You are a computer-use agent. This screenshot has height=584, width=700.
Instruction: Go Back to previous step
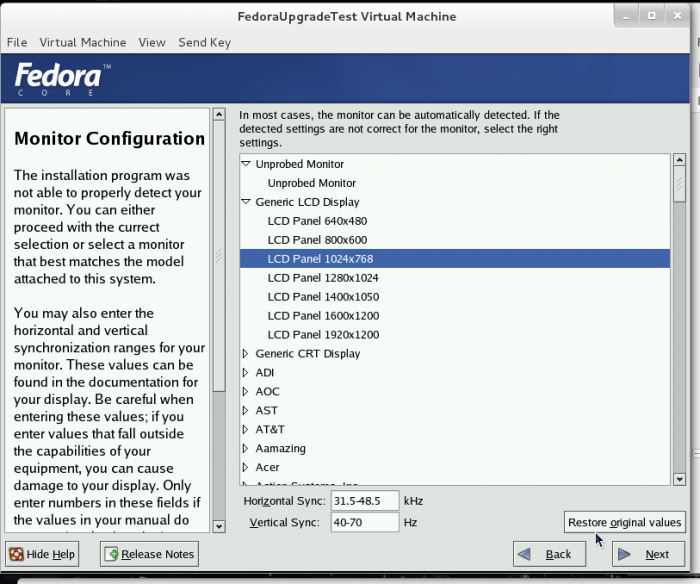[x=549, y=554]
